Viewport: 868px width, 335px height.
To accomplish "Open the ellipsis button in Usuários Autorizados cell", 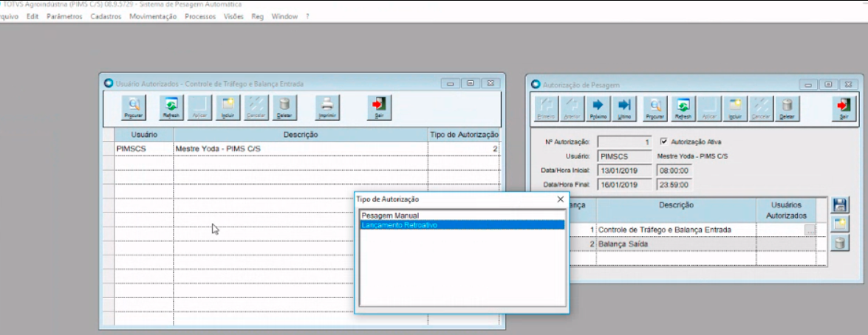I will pyautogui.click(x=810, y=230).
